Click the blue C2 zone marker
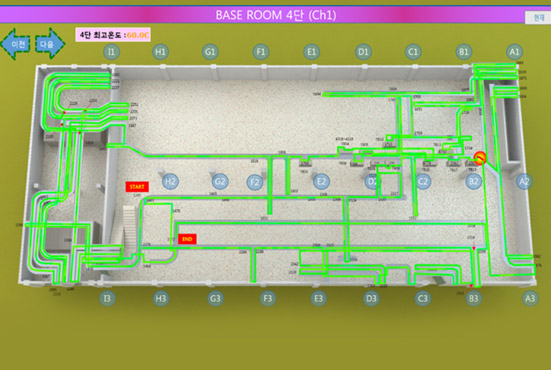 pyautogui.click(x=423, y=182)
